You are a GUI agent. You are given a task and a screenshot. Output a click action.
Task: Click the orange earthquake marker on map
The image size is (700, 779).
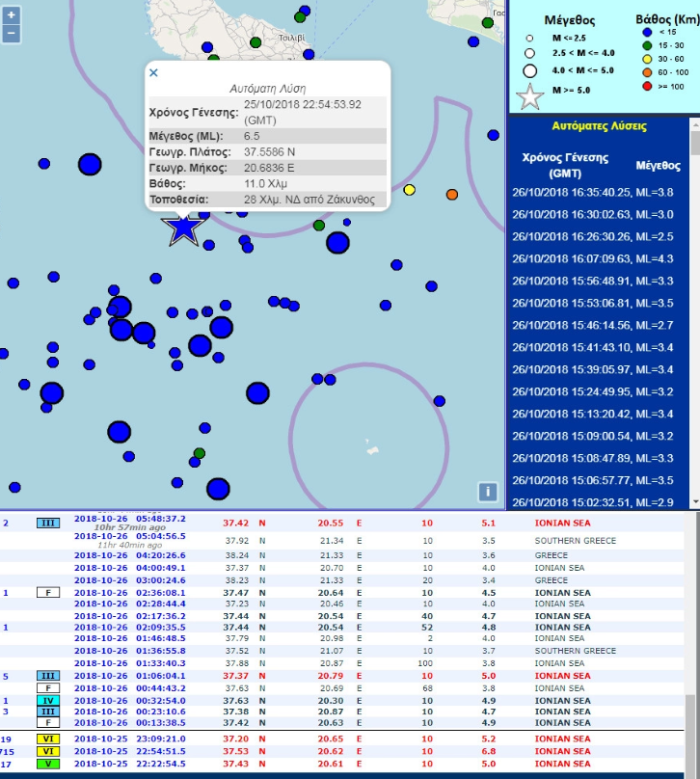(452, 195)
